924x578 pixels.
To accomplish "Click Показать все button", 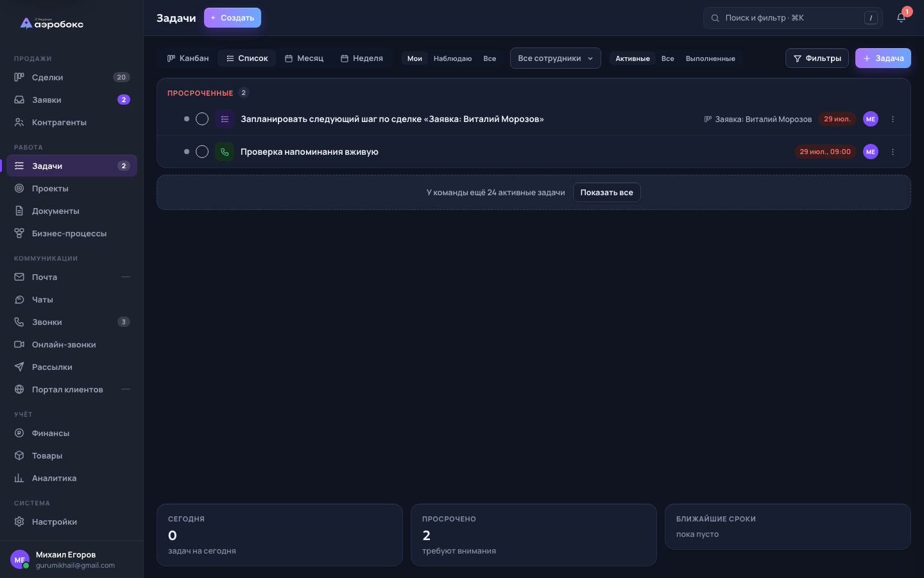I will (x=606, y=192).
